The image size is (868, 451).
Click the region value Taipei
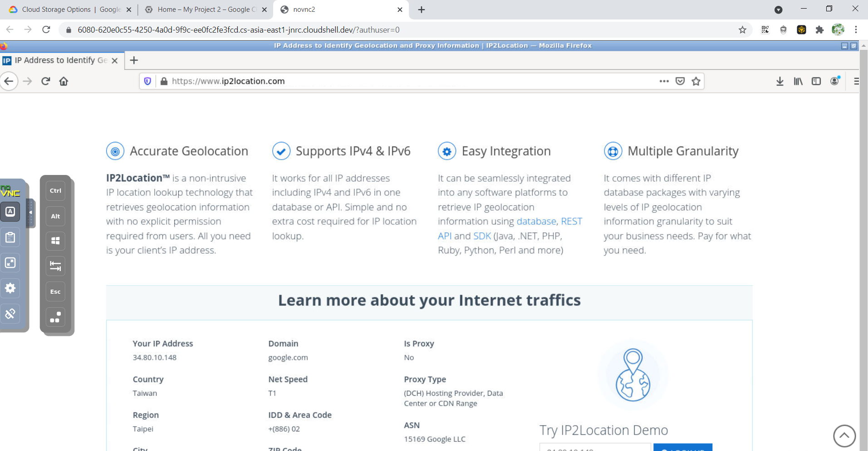[143, 429]
